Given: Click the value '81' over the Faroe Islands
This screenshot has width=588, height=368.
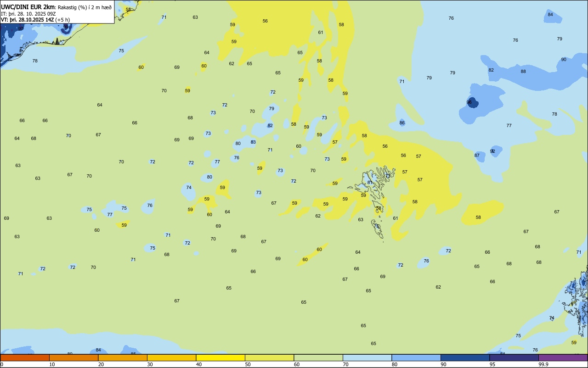Looking at the screenshot, I should [x=370, y=183].
